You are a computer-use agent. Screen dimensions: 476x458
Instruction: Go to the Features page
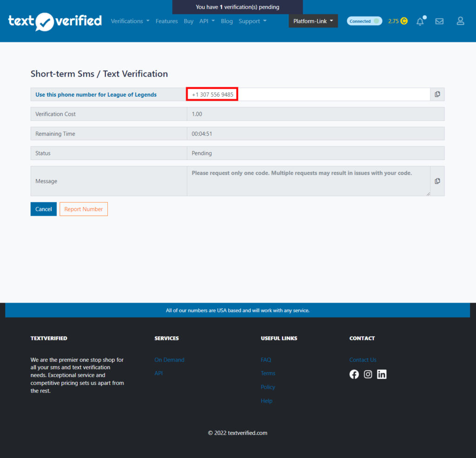coord(167,21)
